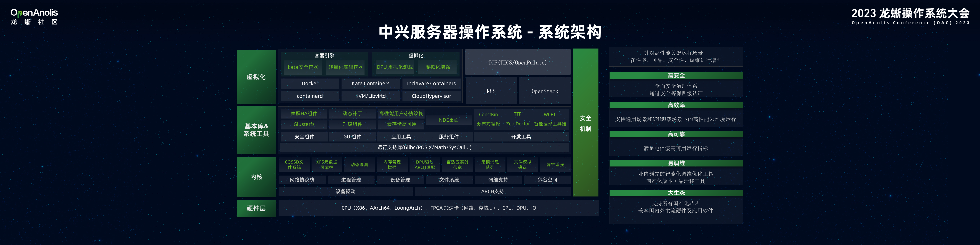Image resolution: width=980 pixels, height=245 pixels.
Task: Click the 高性能用户态协议栈 box
Action: [401, 114]
